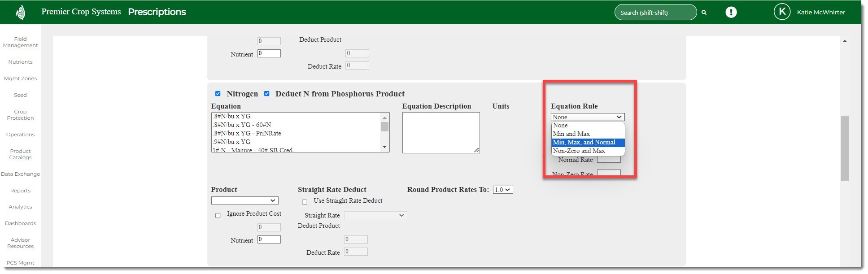Click the search magnifier icon
868x274 pixels.
pyautogui.click(x=704, y=13)
